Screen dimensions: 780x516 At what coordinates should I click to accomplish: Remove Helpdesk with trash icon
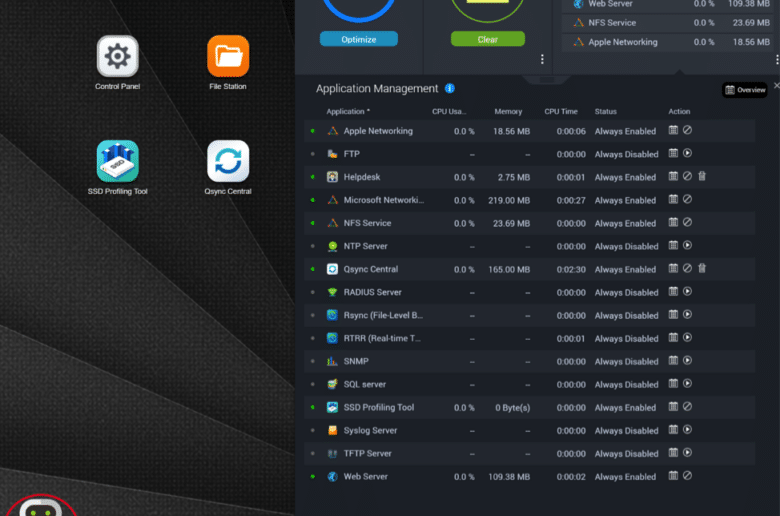point(701,176)
